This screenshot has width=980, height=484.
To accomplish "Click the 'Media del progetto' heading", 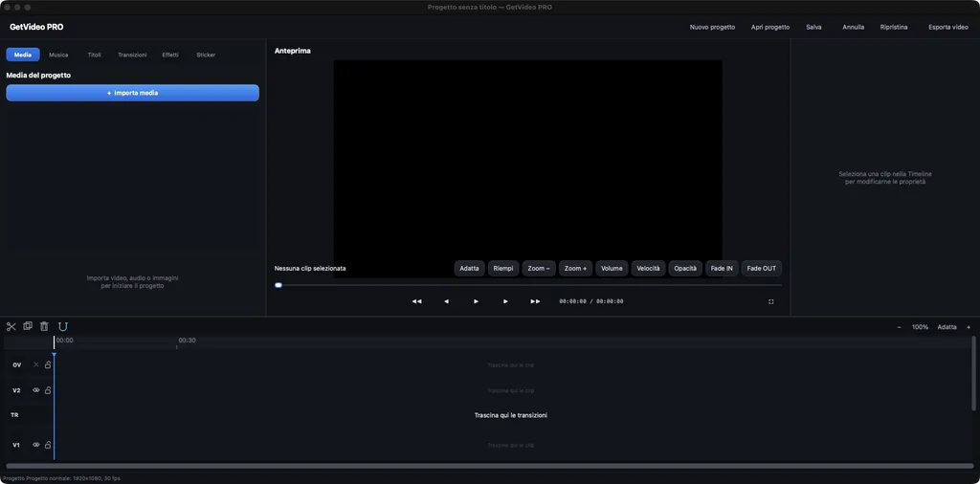I will tap(38, 75).
